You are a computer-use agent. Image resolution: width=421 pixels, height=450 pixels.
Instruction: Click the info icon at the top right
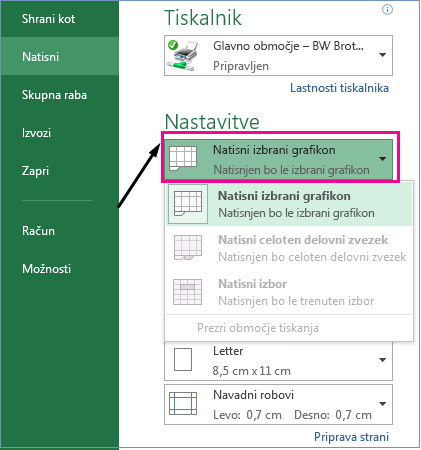(387, 10)
